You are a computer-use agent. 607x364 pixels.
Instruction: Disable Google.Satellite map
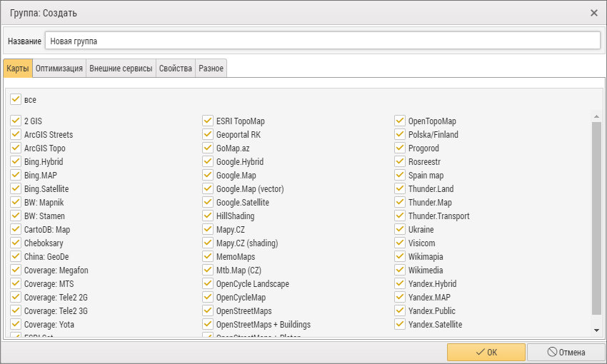point(208,202)
